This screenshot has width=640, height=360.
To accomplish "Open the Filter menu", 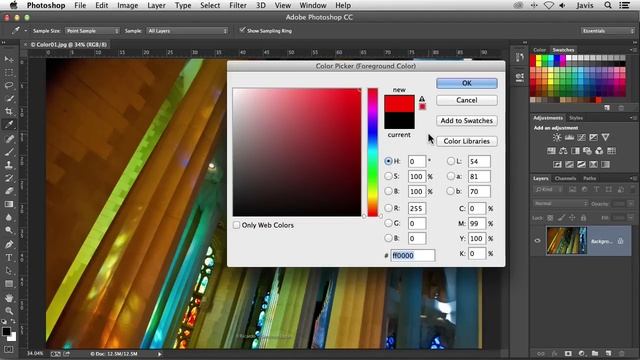I will [x=238, y=5].
